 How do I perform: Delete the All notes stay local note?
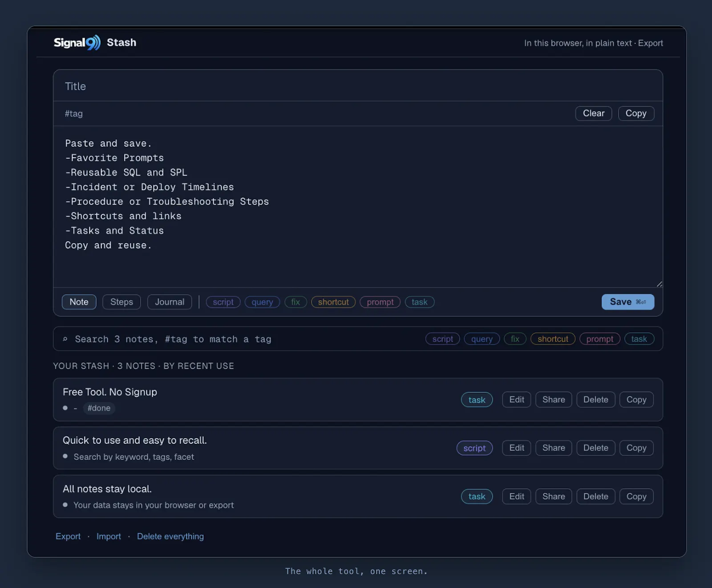(x=596, y=496)
